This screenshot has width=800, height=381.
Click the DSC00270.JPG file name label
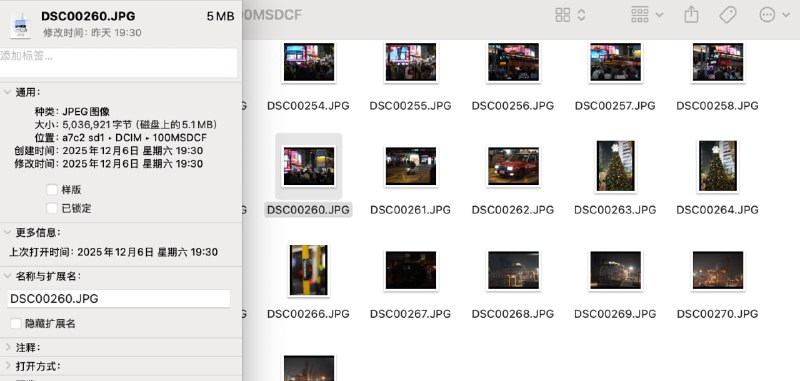[x=717, y=314]
